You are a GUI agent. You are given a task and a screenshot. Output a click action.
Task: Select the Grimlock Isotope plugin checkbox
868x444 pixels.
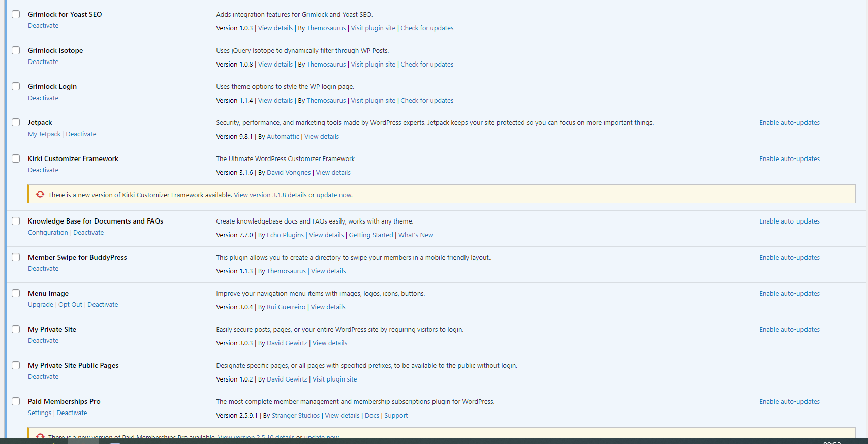pos(16,50)
